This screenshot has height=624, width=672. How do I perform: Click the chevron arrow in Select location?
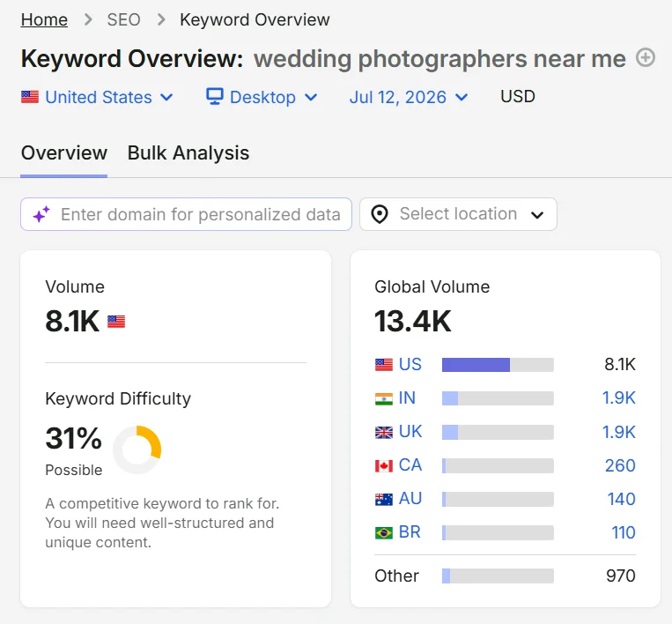(x=537, y=215)
